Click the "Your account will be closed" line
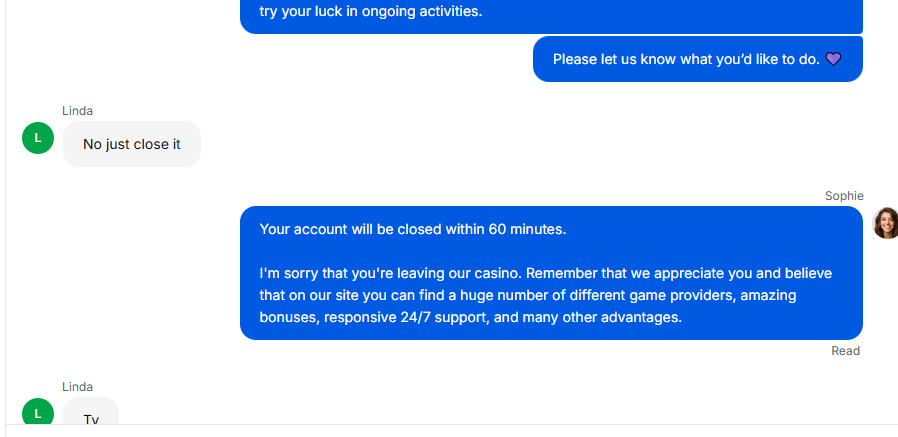Image resolution: width=898 pixels, height=437 pixels. click(x=413, y=229)
